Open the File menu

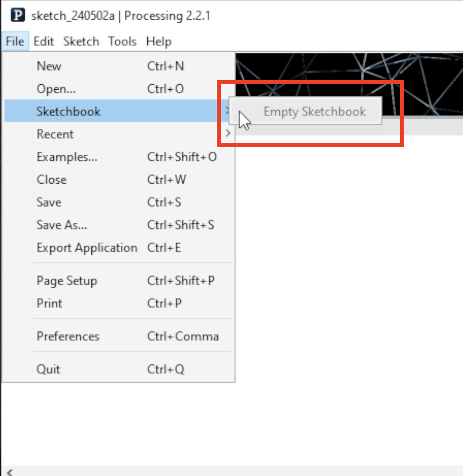[x=15, y=41]
